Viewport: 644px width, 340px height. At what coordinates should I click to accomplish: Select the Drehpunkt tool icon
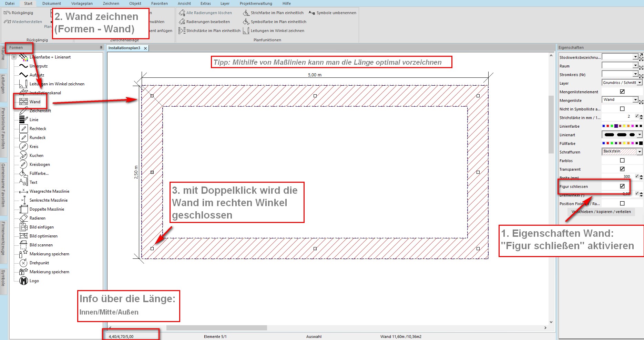pyautogui.click(x=23, y=263)
